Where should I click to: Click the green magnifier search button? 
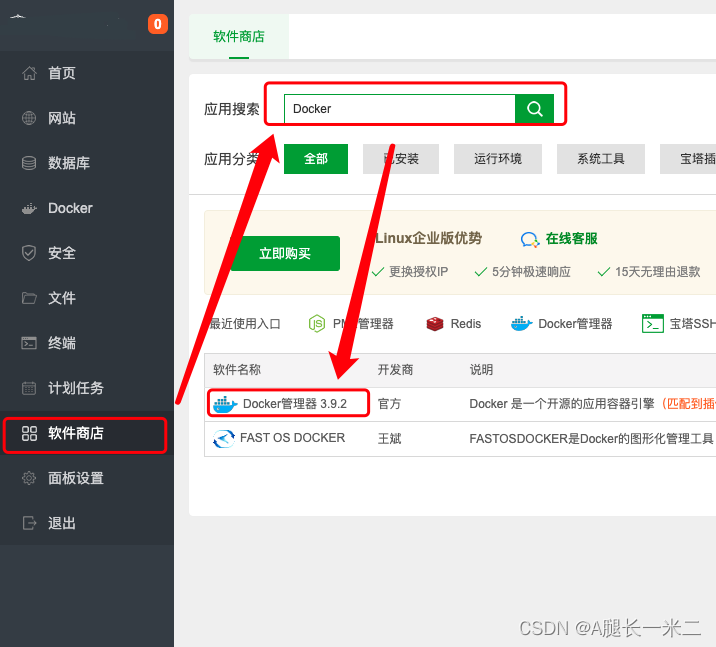[x=534, y=109]
